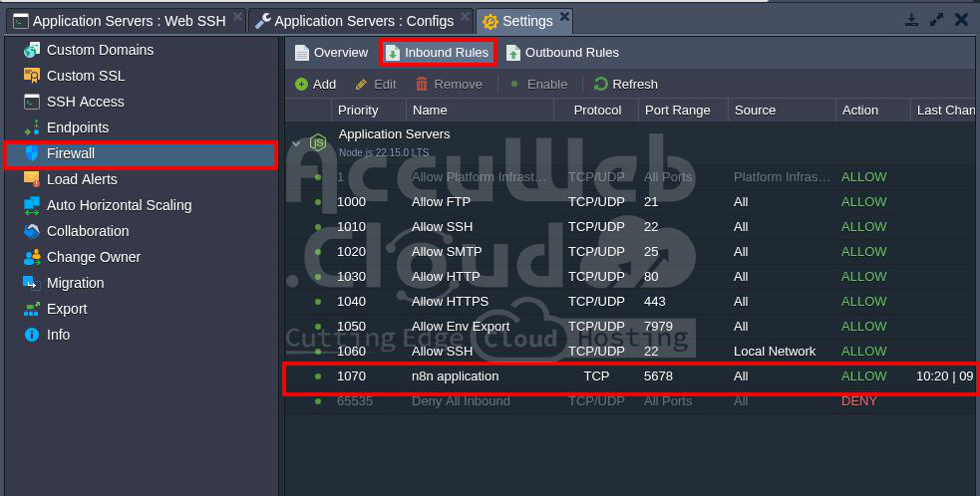The image size is (980, 496).
Task: Select the SSH Access terminal icon
Action: click(x=31, y=102)
